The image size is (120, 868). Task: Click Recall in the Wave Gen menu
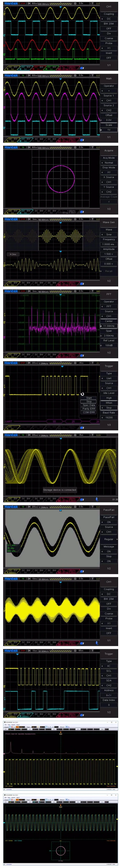point(109,271)
